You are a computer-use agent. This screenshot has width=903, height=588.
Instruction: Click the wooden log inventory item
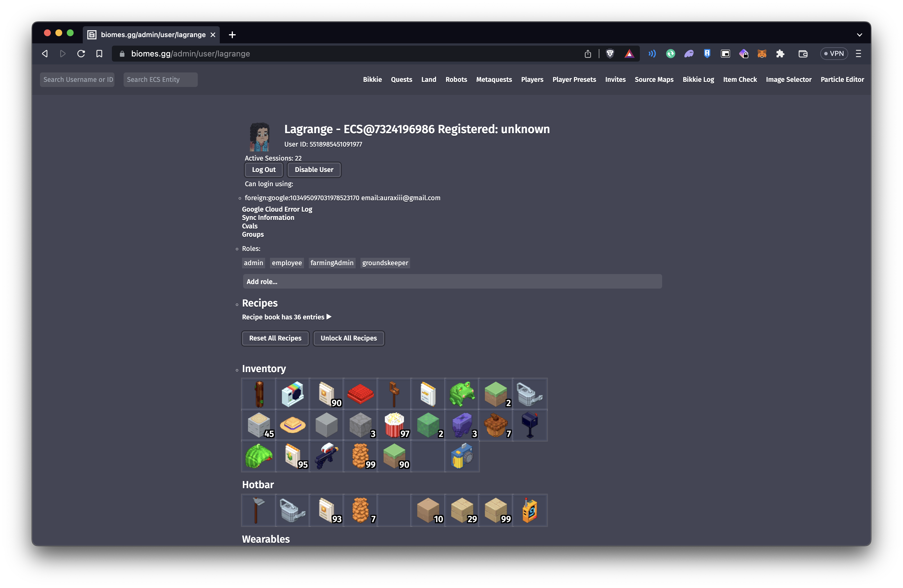(259, 394)
